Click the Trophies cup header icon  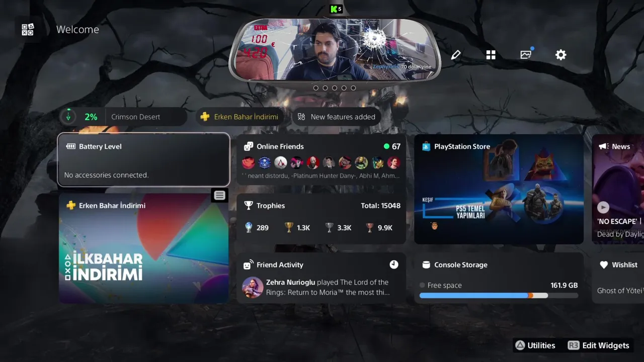coord(249,206)
